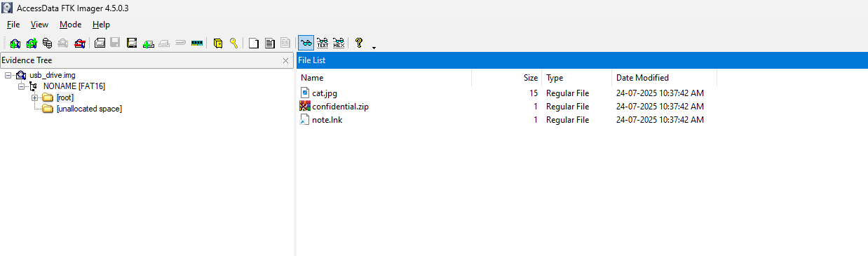Switch viewer to HEX mode icon
Screen dimensions: 868x256
pyautogui.click(x=339, y=43)
